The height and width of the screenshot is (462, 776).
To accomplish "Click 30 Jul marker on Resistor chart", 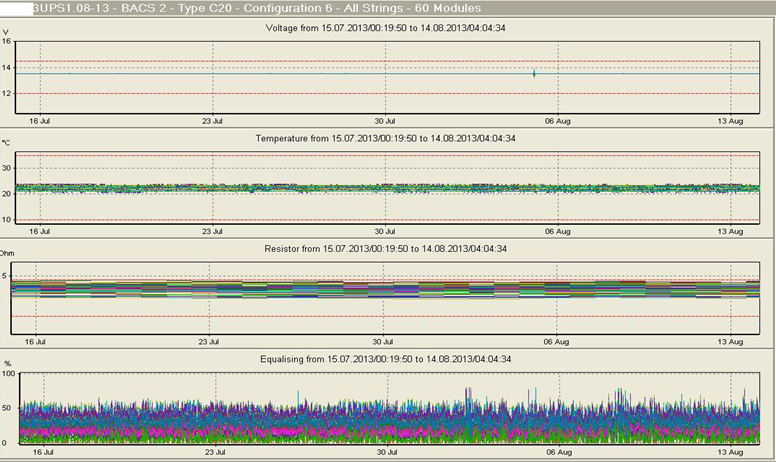I will (x=384, y=341).
